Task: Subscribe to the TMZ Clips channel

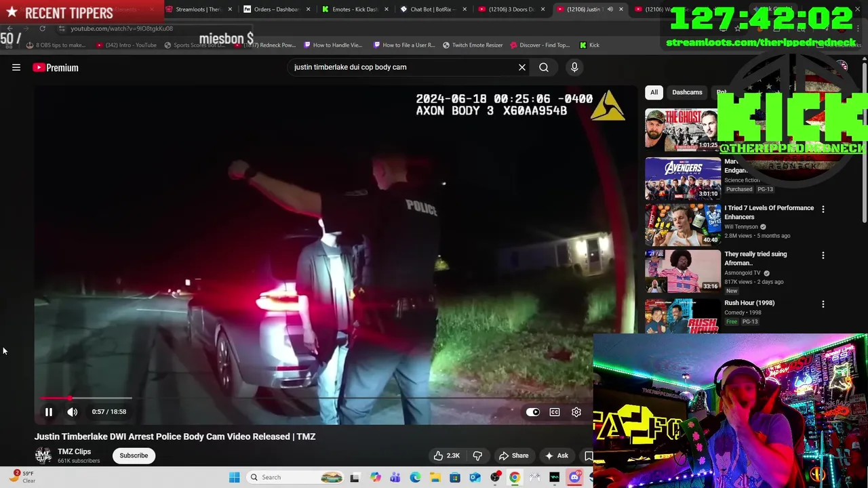Action: (x=134, y=455)
